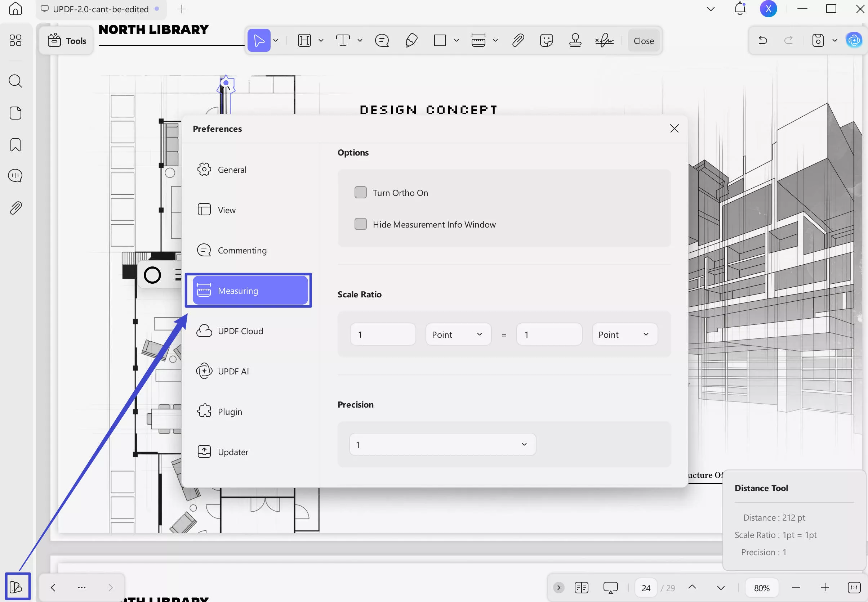This screenshot has width=868, height=602.
Task: Open the UPDF Cloud preferences section
Action: [x=240, y=331]
